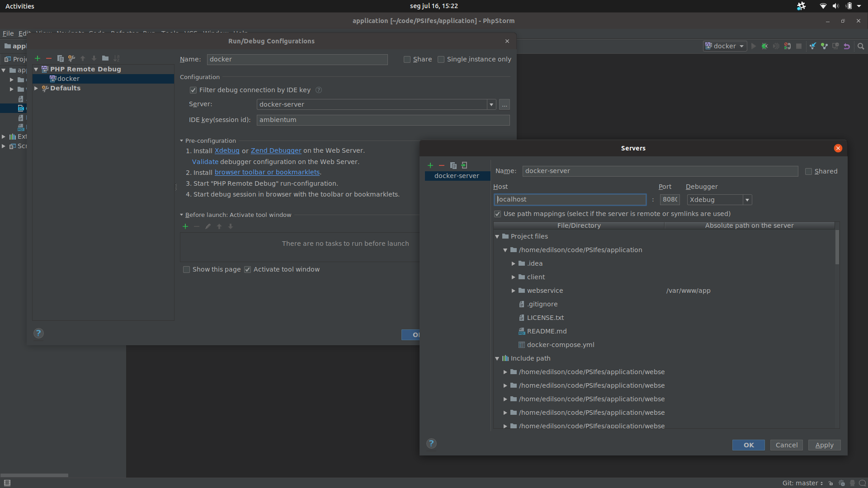Expand the webservice folder in path mappings

pyautogui.click(x=514, y=291)
